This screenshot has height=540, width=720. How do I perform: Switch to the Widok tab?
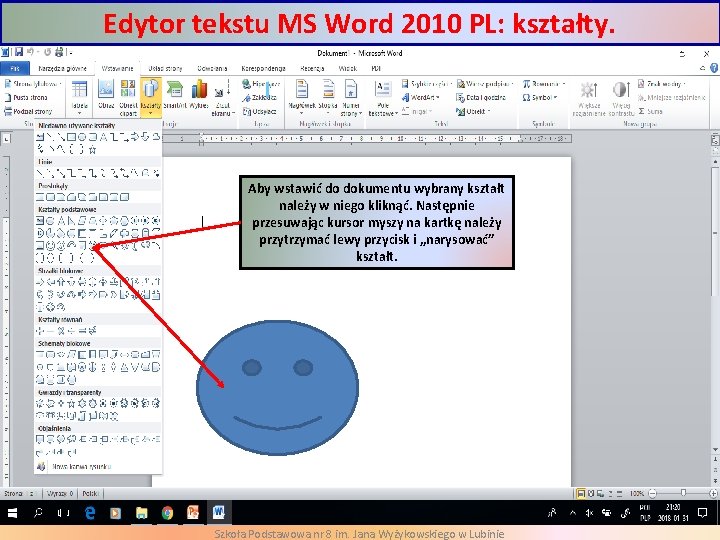(348, 68)
